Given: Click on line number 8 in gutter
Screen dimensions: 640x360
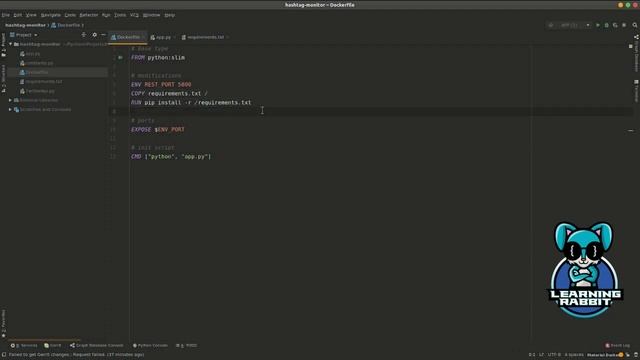Looking at the screenshot, I should (114, 111).
